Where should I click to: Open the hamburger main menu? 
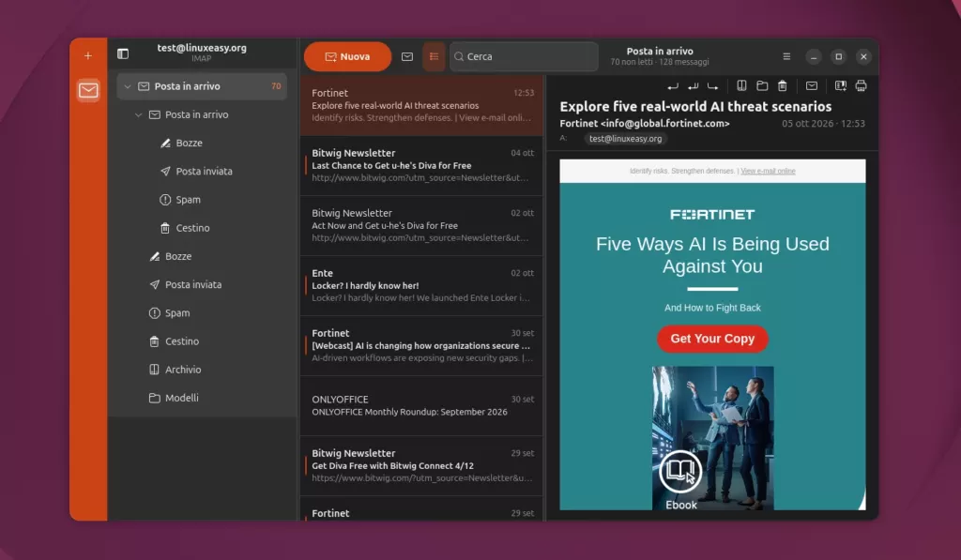[x=786, y=56]
